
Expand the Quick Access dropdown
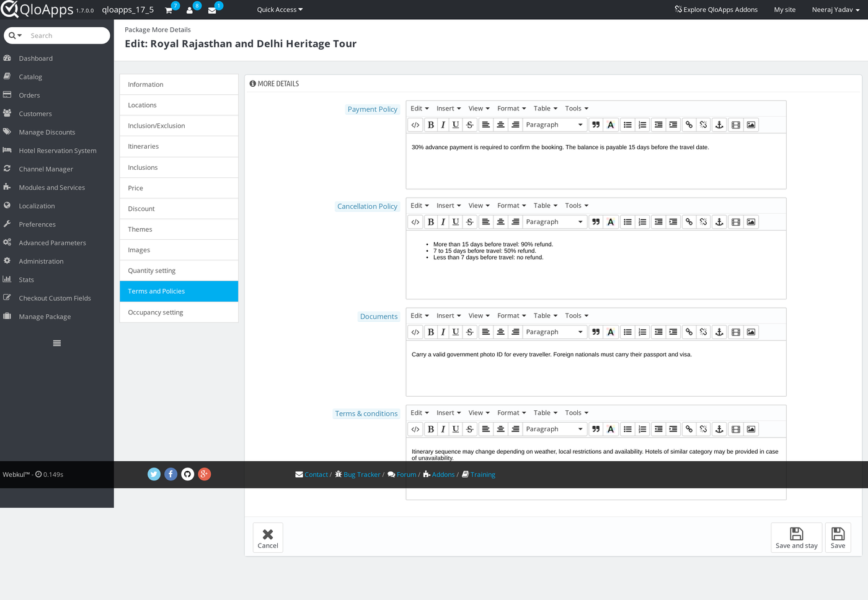[x=280, y=10]
